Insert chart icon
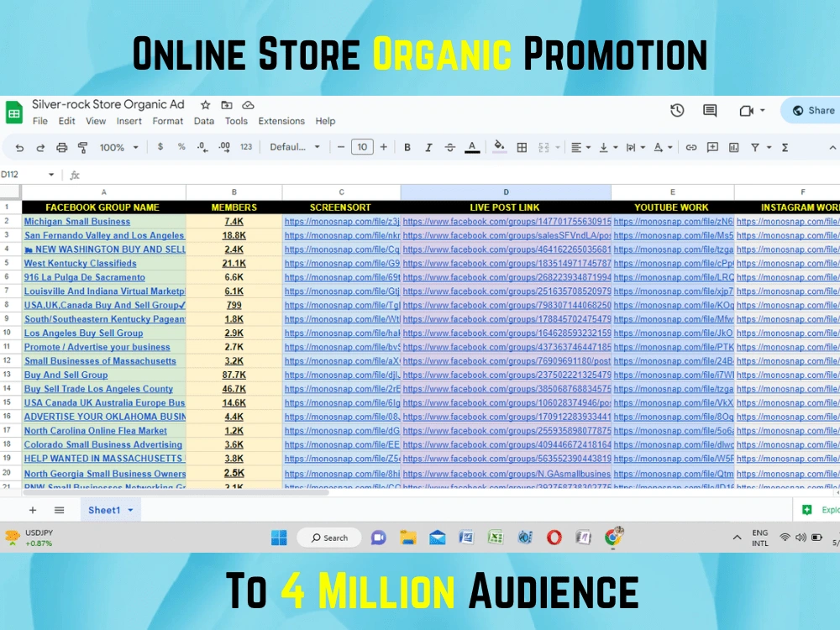Screen dimensions: 840x630 (x=734, y=147)
